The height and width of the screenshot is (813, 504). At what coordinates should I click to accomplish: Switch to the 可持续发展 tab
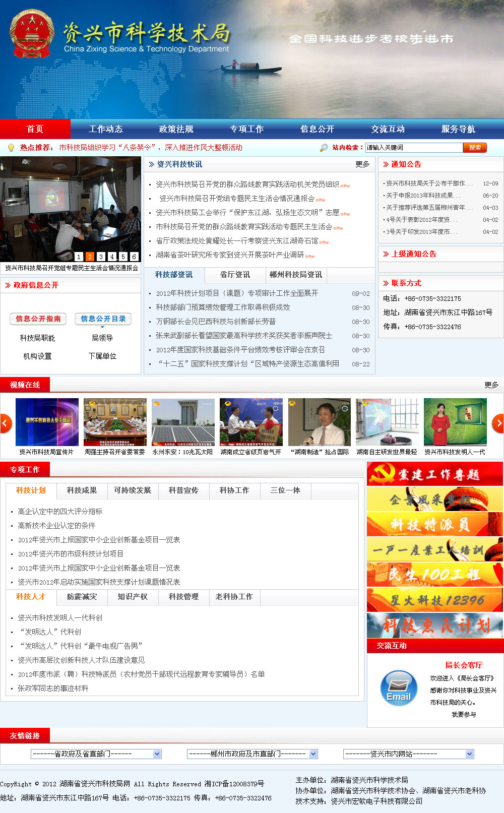pos(133,490)
